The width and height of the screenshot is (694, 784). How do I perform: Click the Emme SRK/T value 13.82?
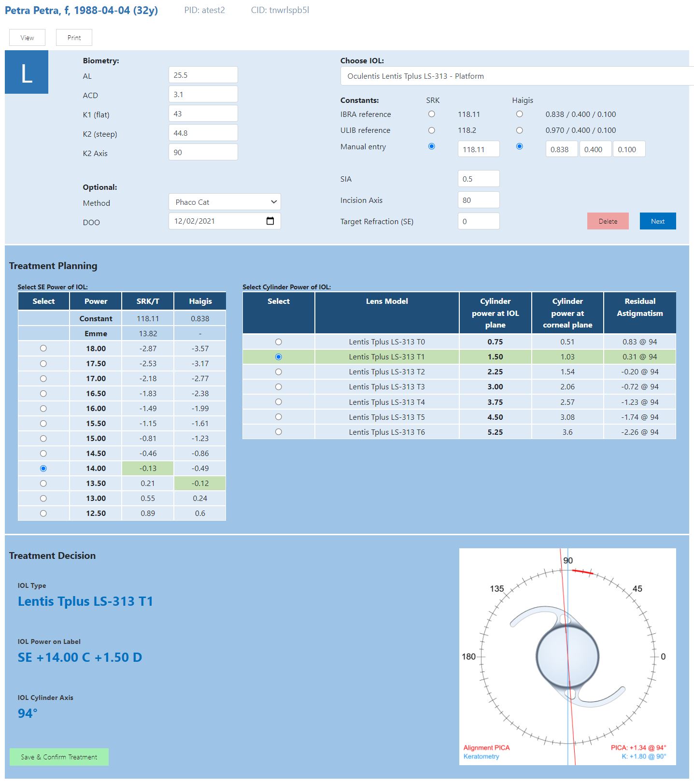click(148, 333)
